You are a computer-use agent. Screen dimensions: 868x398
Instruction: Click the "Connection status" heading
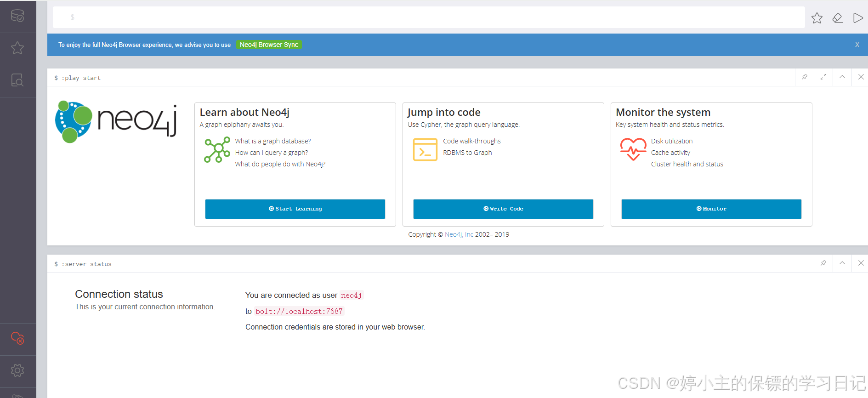coord(119,294)
